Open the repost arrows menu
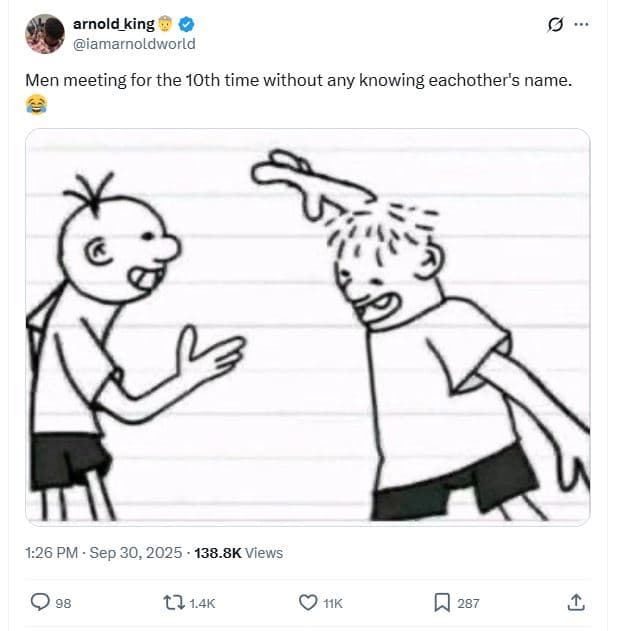The width and height of the screenshot is (617, 631). [174, 602]
